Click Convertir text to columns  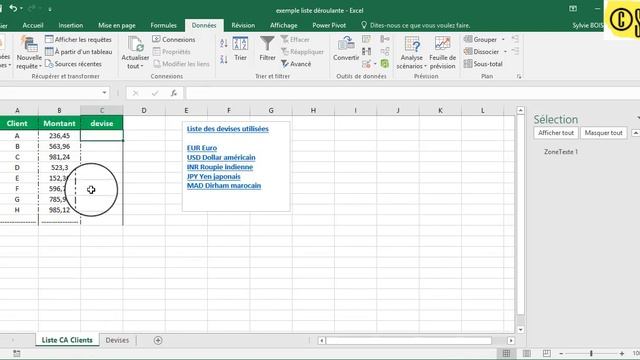point(346,49)
